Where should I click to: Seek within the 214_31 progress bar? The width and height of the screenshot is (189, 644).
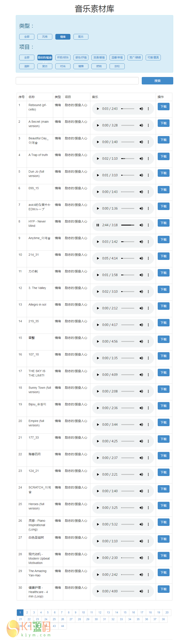click(x=128, y=258)
